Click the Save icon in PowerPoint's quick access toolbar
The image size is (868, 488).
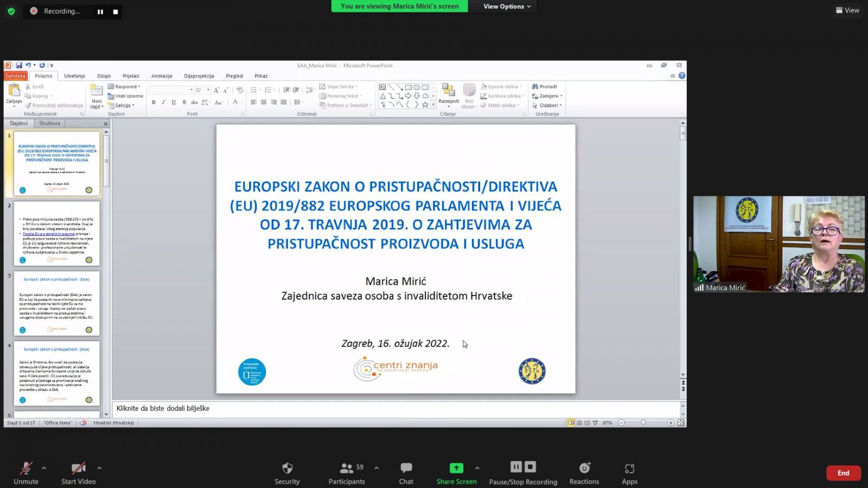coord(18,65)
